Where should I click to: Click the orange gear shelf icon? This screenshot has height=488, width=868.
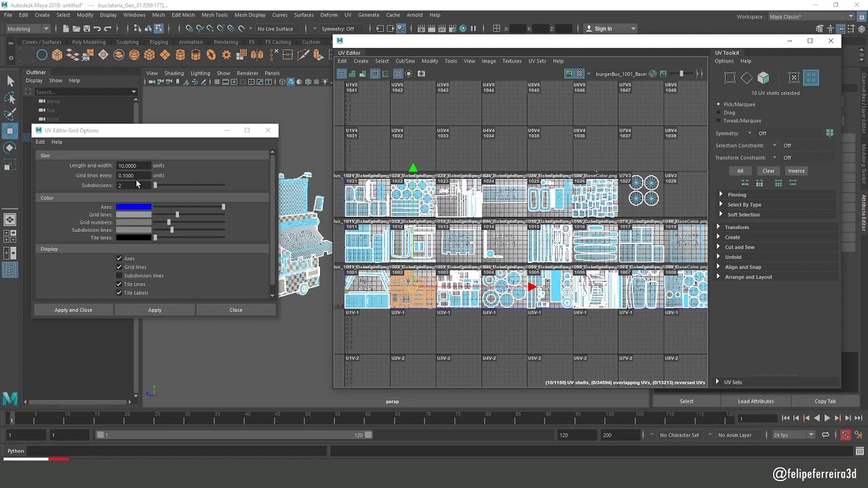pyautogui.click(x=226, y=55)
